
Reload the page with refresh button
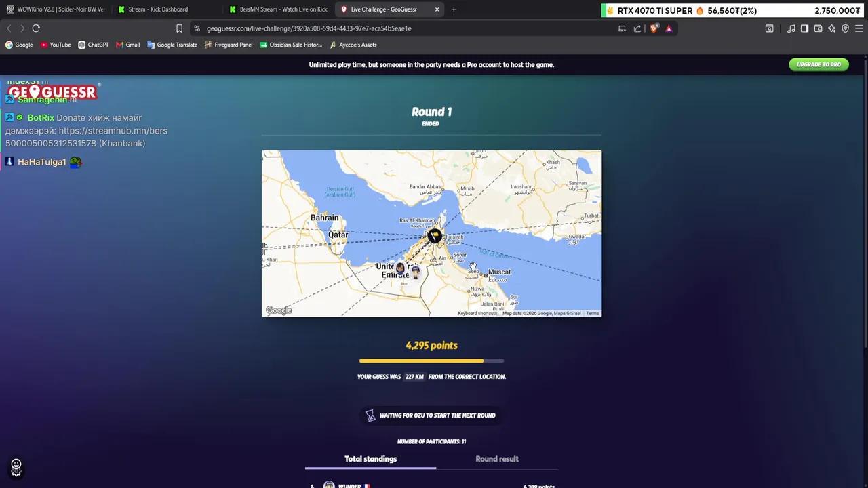coord(36,28)
